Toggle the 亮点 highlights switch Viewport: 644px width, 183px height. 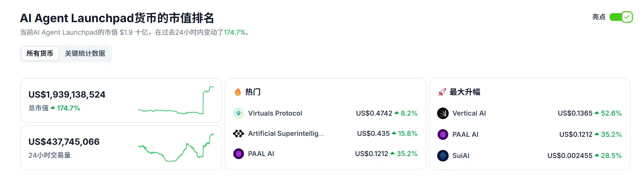pyautogui.click(x=621, y=17)
